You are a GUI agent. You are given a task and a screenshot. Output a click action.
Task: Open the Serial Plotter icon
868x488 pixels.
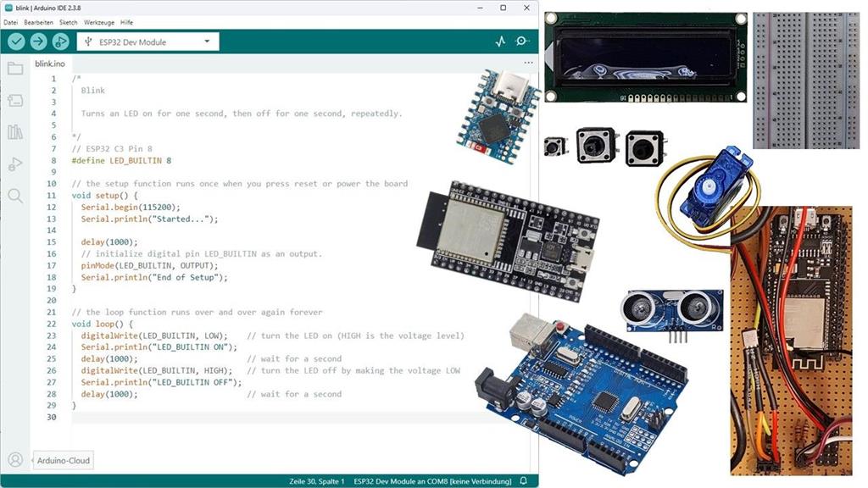500,42
